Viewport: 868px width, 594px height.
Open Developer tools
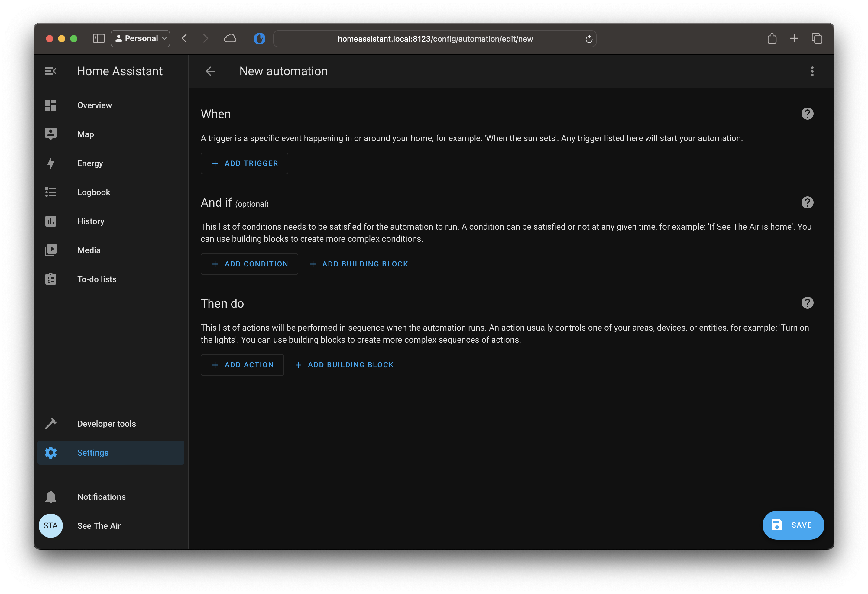pyautogui.click(x=106, y=423)
